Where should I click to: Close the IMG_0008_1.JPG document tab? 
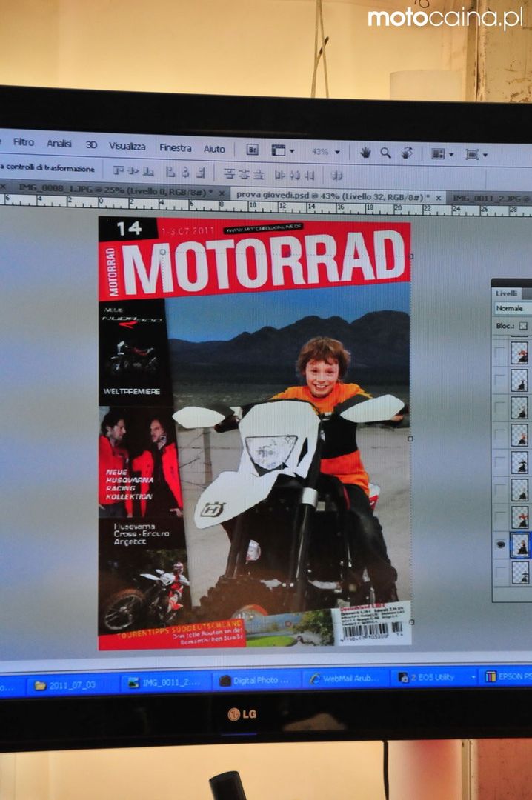click(222, 193)
